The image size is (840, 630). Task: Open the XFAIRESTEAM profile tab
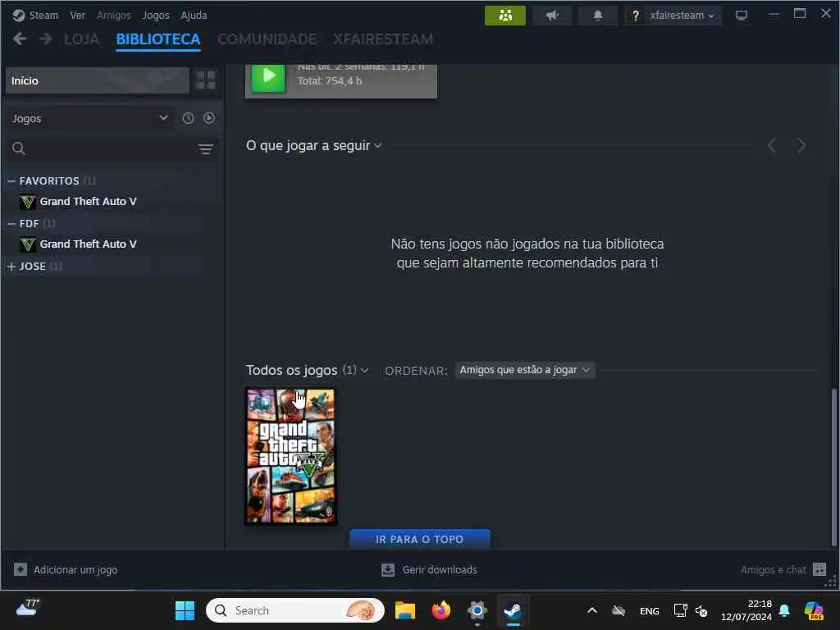[383, 39]
